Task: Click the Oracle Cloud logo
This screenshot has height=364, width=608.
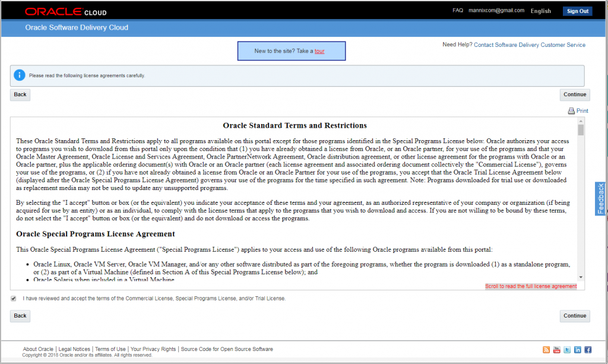Action: click(65, 12)
